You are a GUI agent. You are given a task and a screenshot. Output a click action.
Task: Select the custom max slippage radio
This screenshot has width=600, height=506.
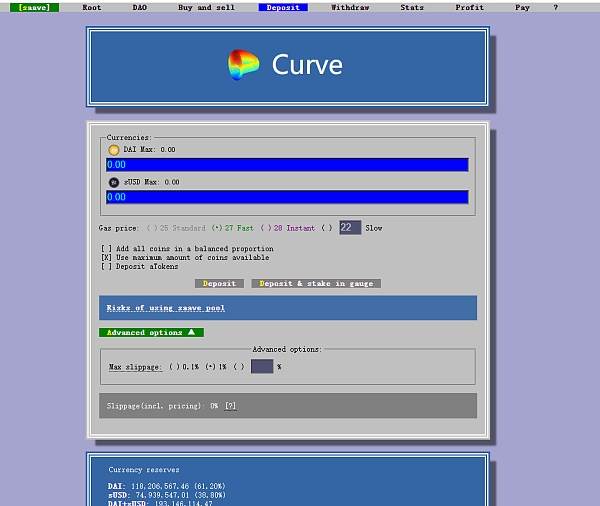[238, 367]
